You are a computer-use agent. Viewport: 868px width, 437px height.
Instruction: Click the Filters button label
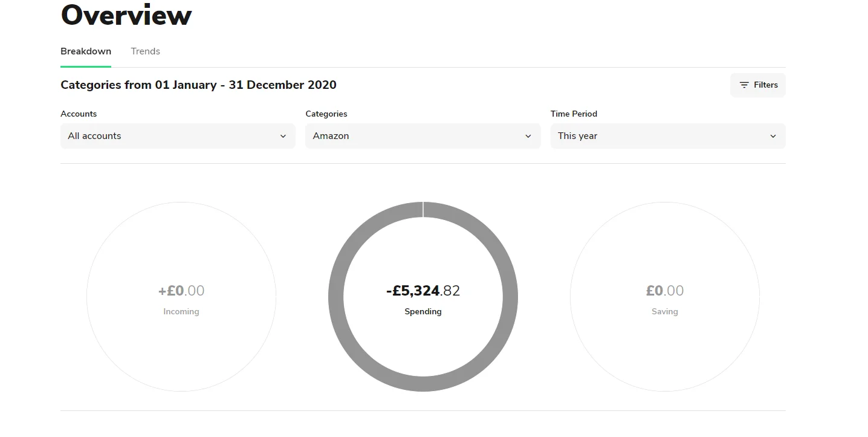tap(766, 85)
